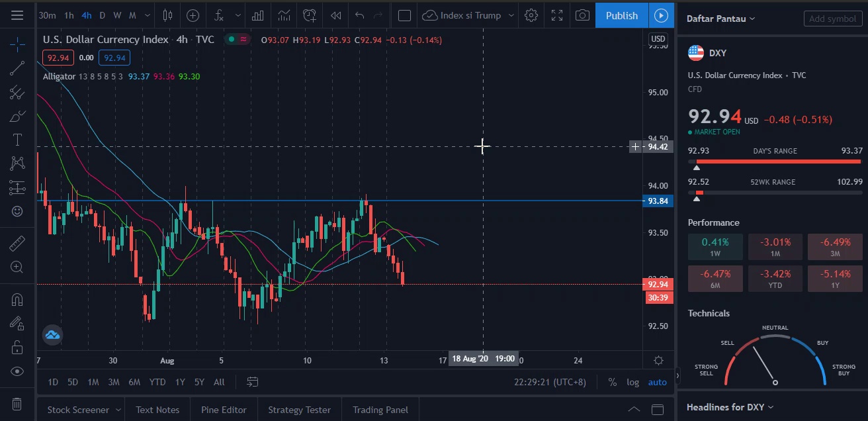Open the Trading Panel tab

pos(380,410)
